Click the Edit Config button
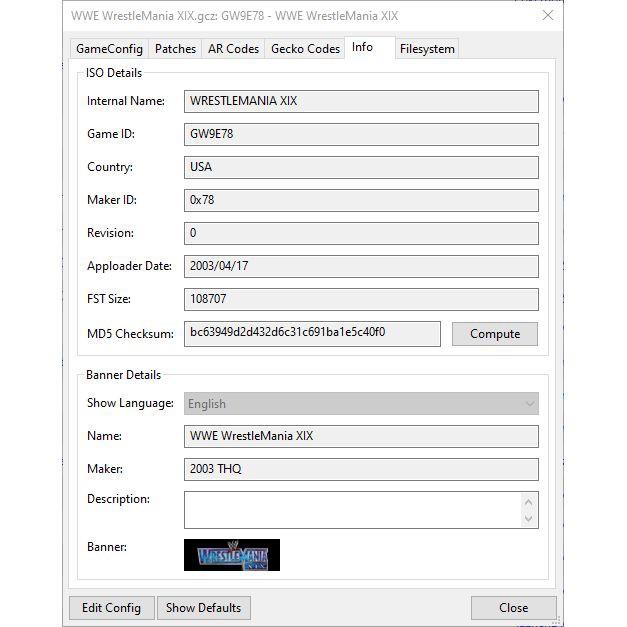The height and width of the screenshot is (627, 627). 112,608
